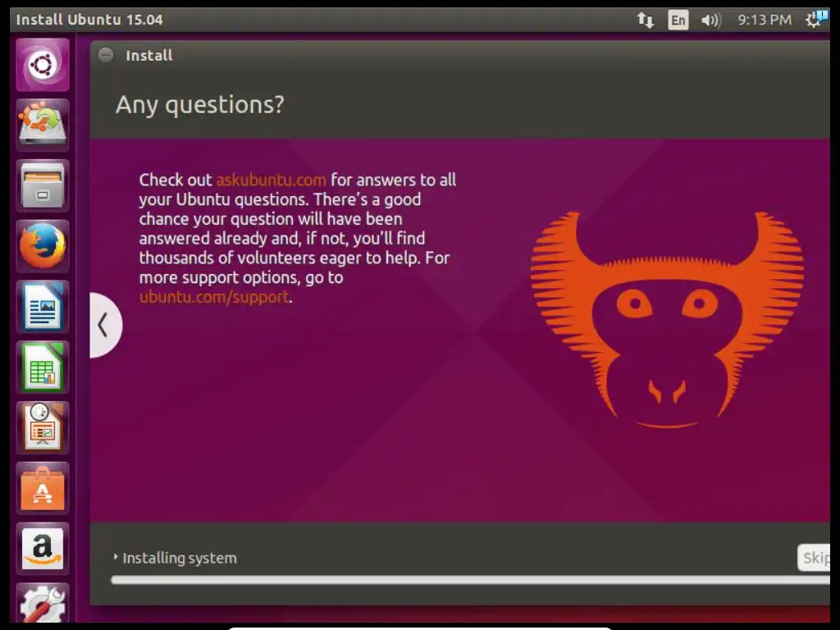Click the orange monkey mascot image
This screenshot has height=630, width=840.
(x=667, y=320)
